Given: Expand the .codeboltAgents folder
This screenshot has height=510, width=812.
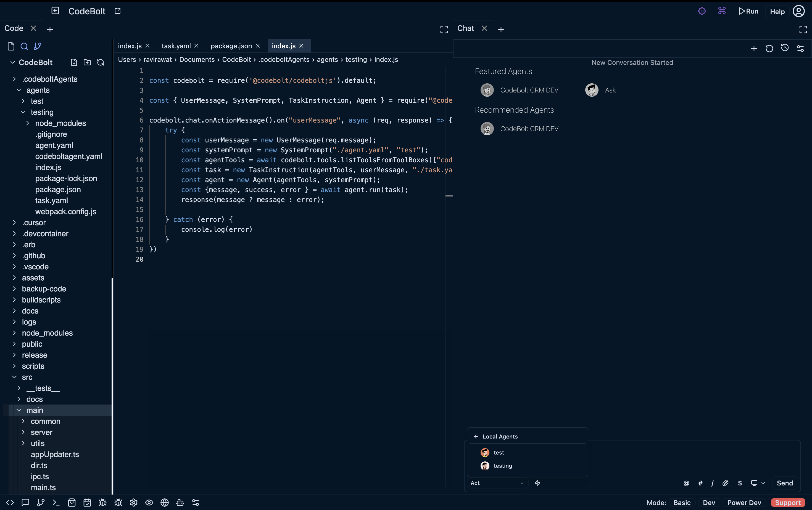Looking at the screenshot, I should point(14,79).
